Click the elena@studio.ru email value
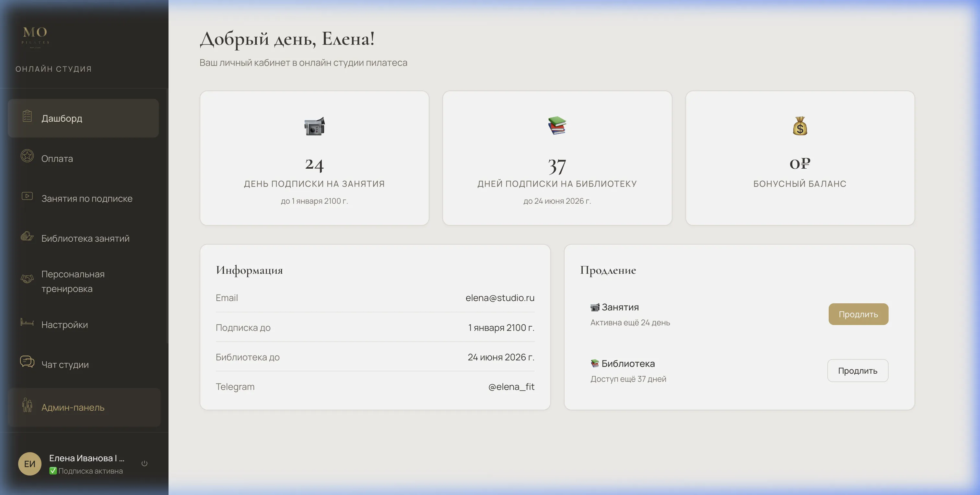 pos(500,298)
